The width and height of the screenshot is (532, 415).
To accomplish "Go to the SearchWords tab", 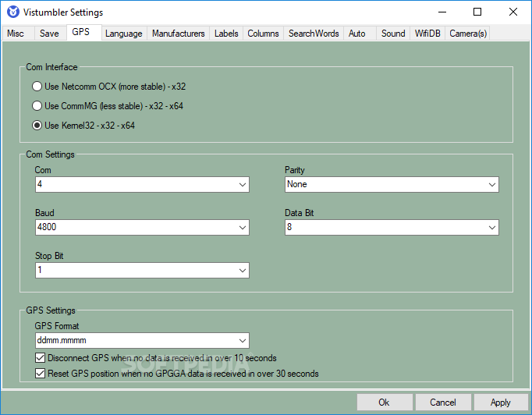I will click(x=314, y=34).
